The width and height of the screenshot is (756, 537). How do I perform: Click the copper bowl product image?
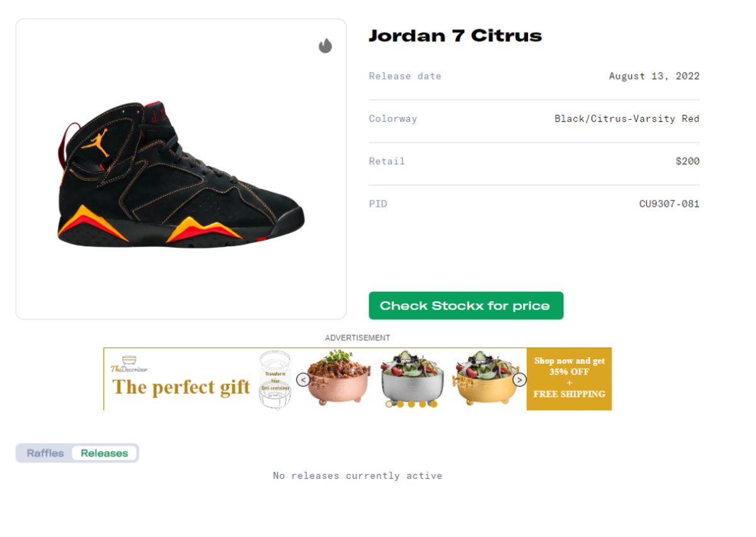point(340,378)
